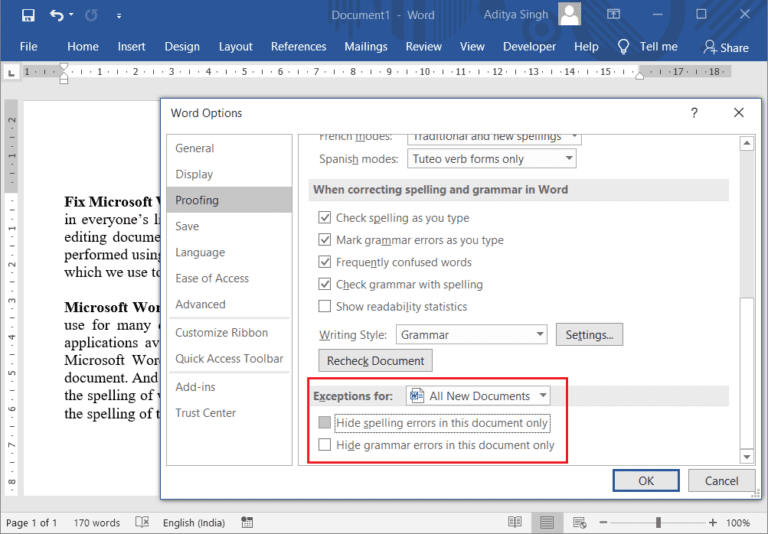Click the proofing errors book icon in status bar
This screenshot has width=768, height=534.
[x=142, y=522]
